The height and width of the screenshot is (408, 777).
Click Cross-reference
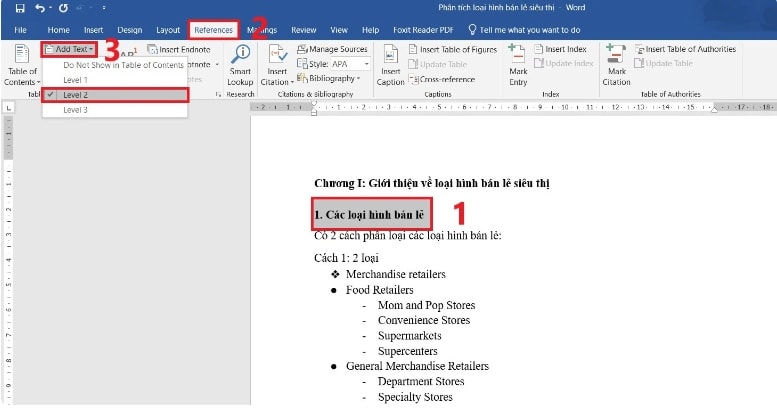[442, 79]
